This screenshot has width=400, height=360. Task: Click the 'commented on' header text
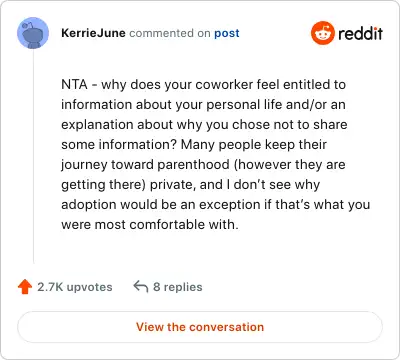click(x=170, y=33)
